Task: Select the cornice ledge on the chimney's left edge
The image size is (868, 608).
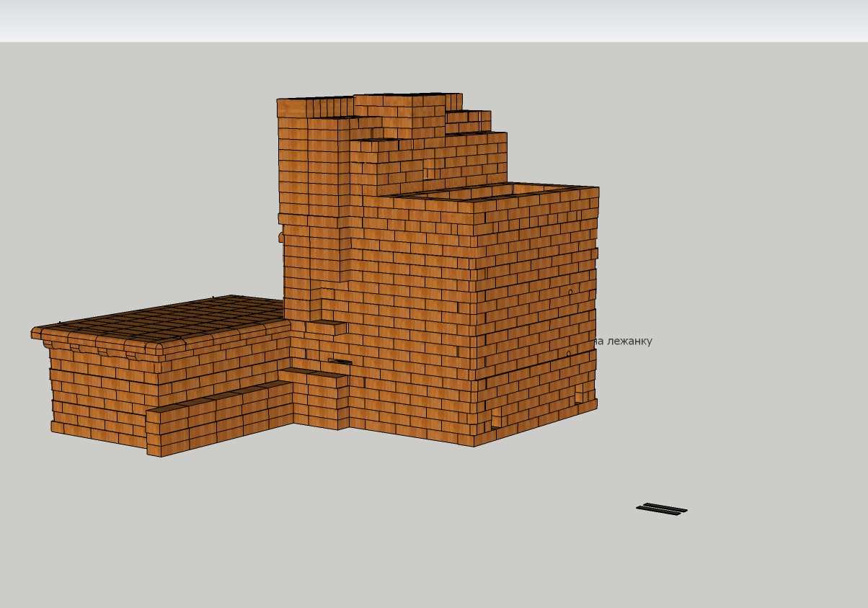Action: coord(283,219)
